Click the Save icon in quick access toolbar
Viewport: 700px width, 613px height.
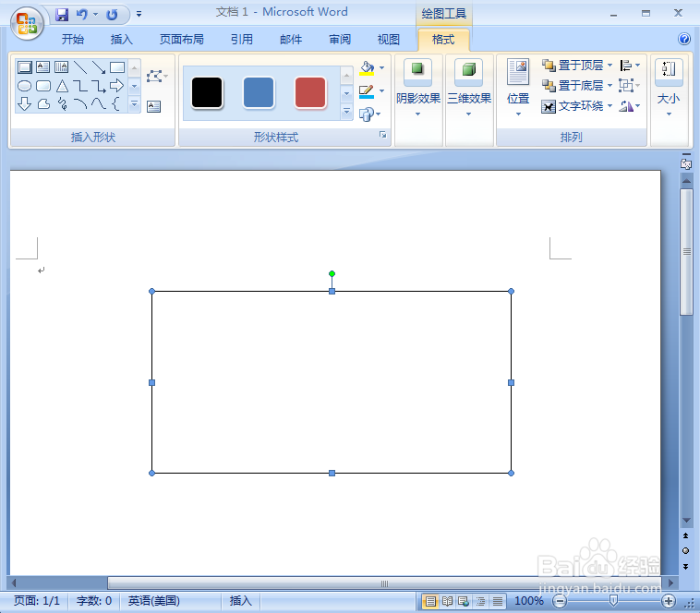click(x=62, y=15)
